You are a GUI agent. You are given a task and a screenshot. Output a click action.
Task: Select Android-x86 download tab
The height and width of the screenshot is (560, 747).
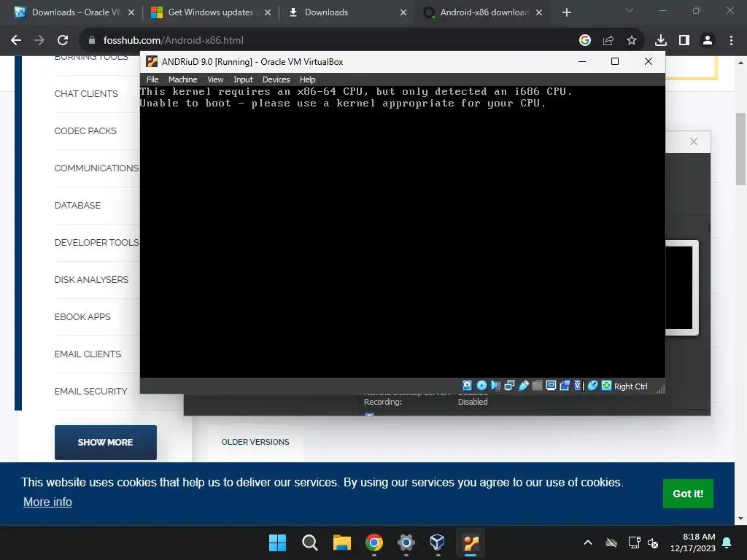tap(482, 12)
